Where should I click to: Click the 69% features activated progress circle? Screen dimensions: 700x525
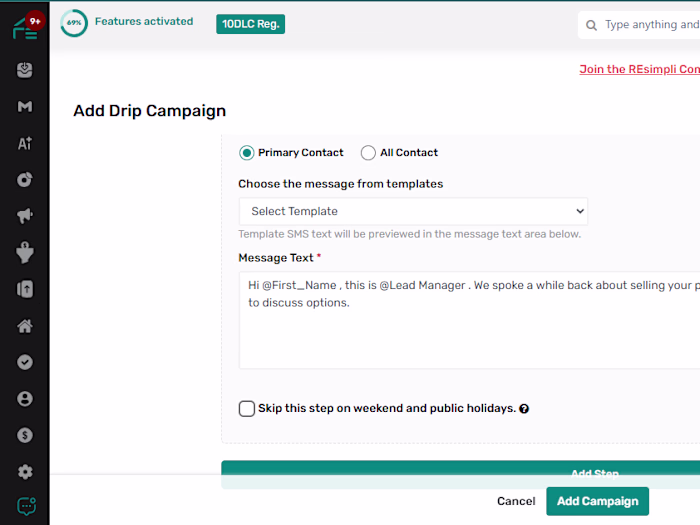[x=74, y=23]
